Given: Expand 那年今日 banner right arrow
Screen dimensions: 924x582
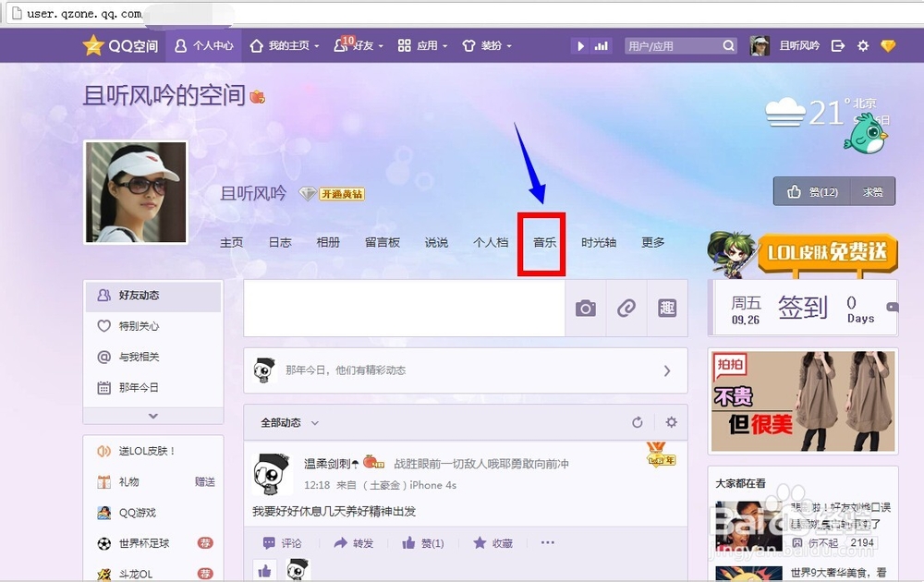Looking at the screenshot, I should click(667, 370).
